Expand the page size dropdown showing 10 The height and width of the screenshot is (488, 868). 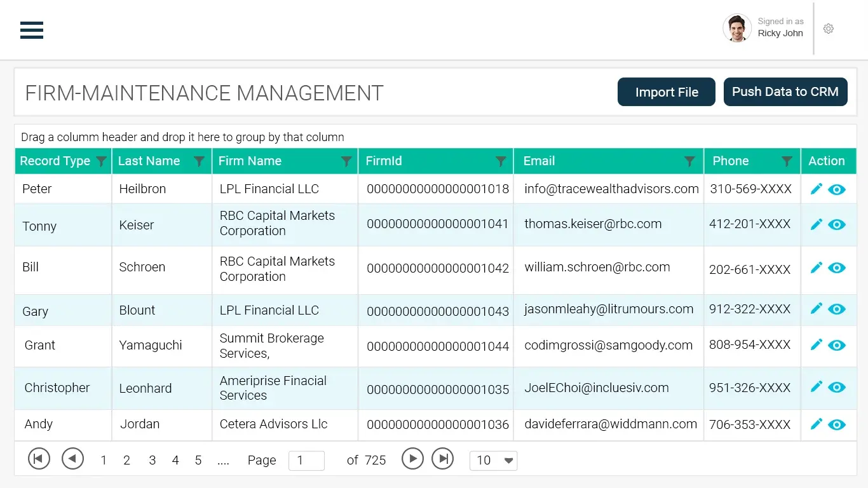(x=494, y=461)
